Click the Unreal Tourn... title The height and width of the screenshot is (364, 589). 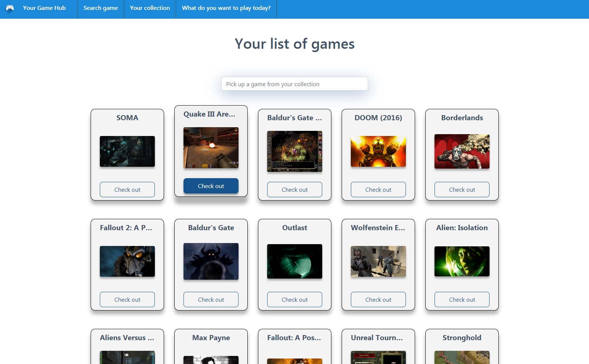click(x=377, y=338)
